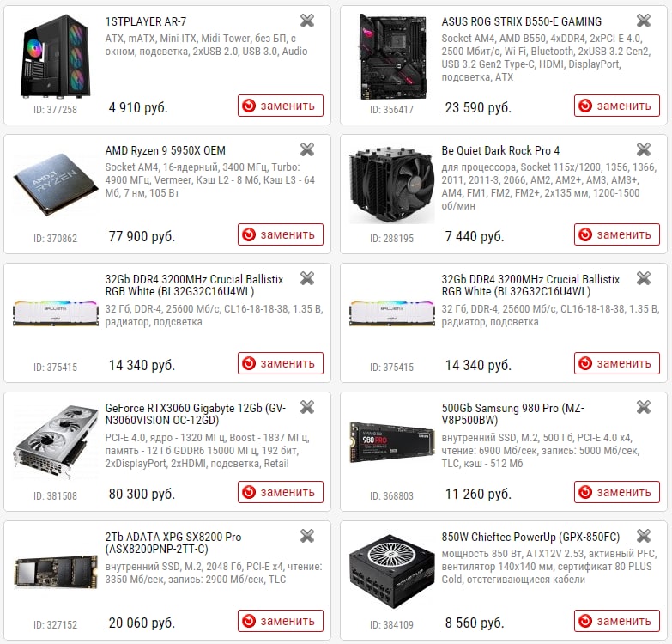Viewport: 672px width, 644px height.
Task: View the Gigabyte RTX3060 card thumbnail
Action: [x=55, y=441]
